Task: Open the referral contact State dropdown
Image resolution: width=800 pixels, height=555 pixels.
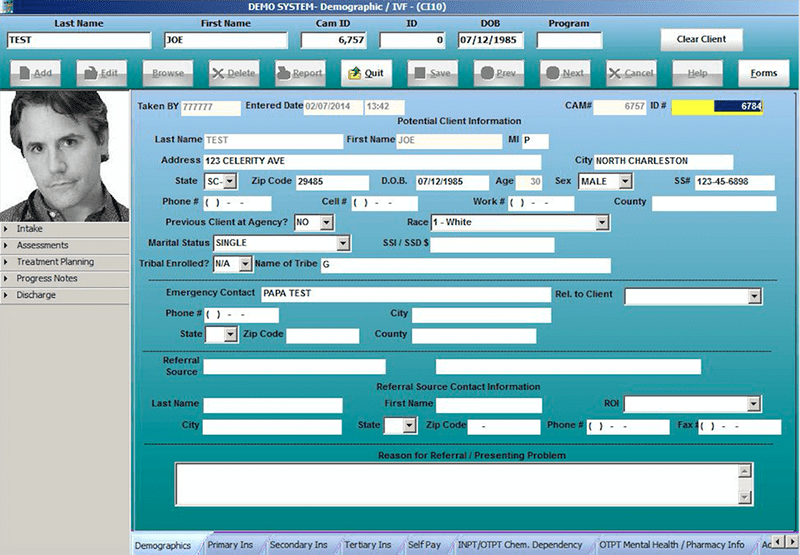Action: [x=410, y=425]
